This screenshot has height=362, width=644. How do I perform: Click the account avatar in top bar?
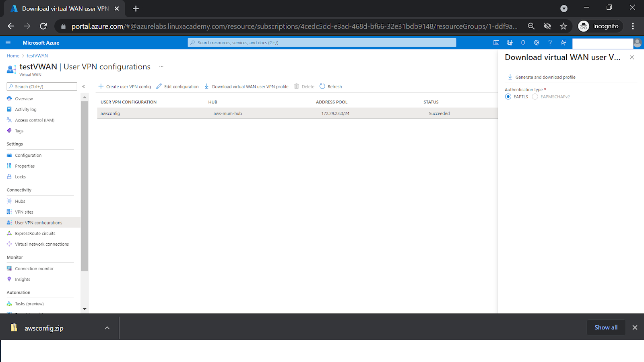(637, 43)
